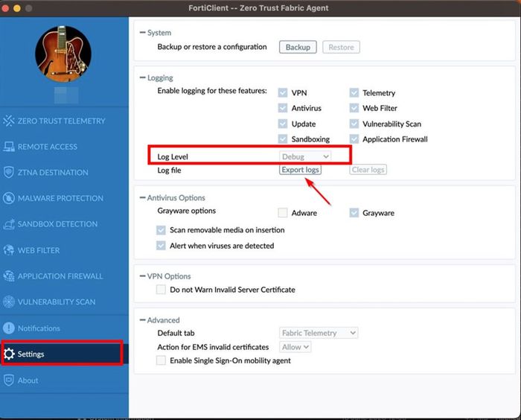Click the Application Firewall icon

click(9, 276)
